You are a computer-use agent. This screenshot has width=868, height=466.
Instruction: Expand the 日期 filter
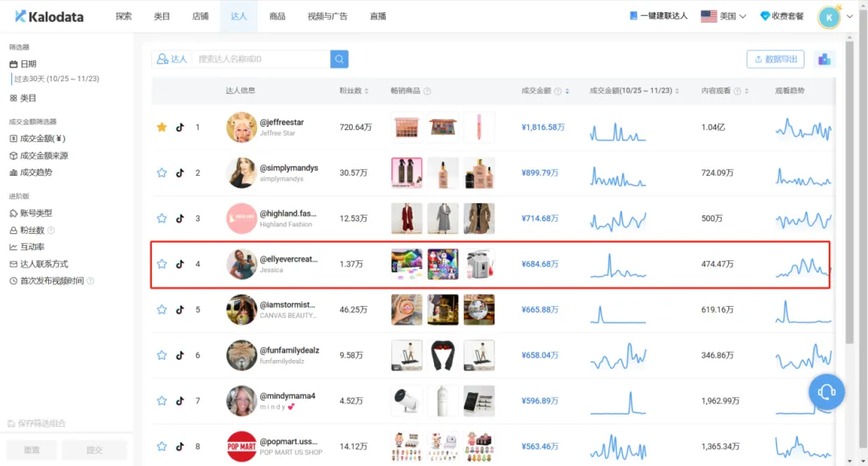tap(23, 64)
